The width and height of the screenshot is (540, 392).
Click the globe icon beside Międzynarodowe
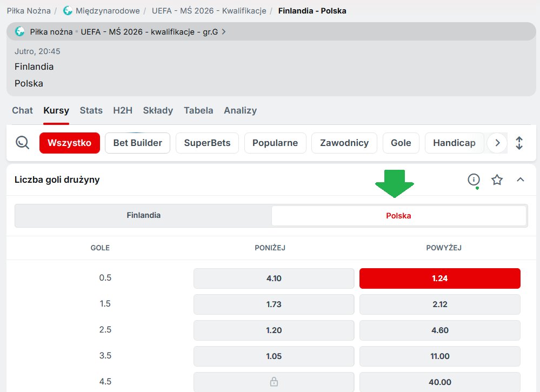68,11
